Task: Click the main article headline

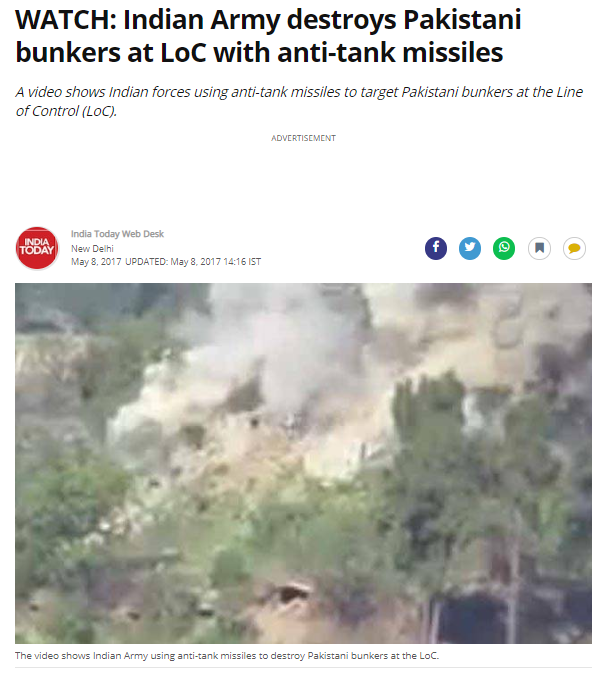Action: point(268,36)
